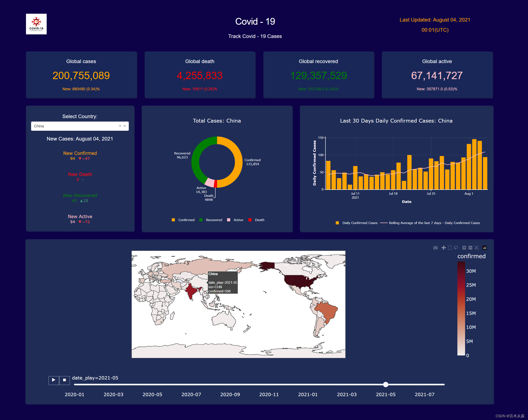Screen dimensions: 528x420
Task: Click Global active value 67,141,727
Action: [437, 75]
